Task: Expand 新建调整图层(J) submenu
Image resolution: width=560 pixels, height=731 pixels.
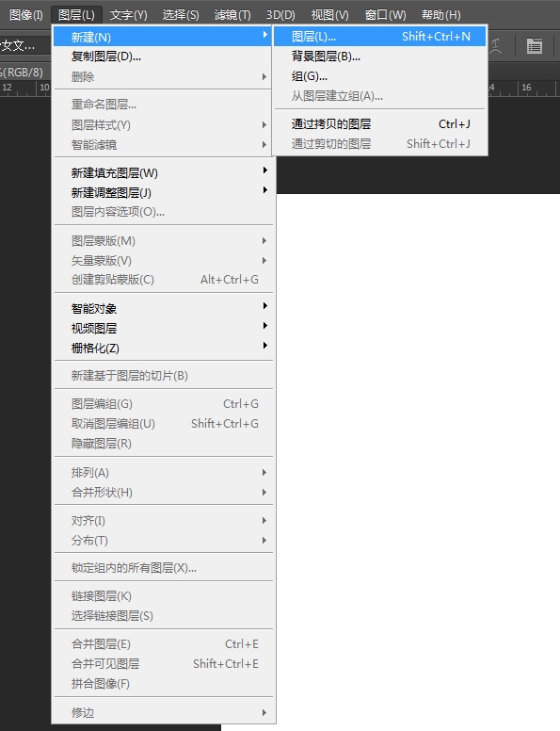Action: 163,192
